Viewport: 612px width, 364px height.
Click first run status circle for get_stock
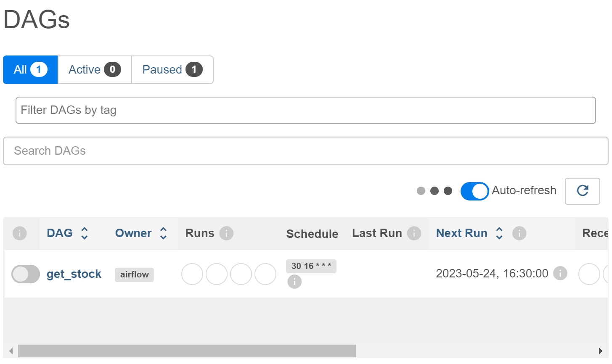(192, 274)
